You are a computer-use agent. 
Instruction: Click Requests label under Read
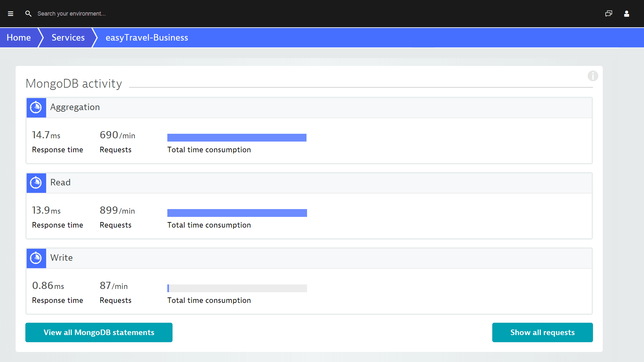tap(115, 225)
